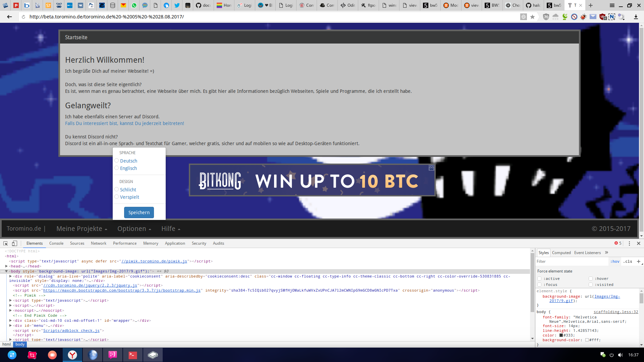Follow the Discord server join link
This screenshot has width=644, height=362.
click(x=124, y=123)
